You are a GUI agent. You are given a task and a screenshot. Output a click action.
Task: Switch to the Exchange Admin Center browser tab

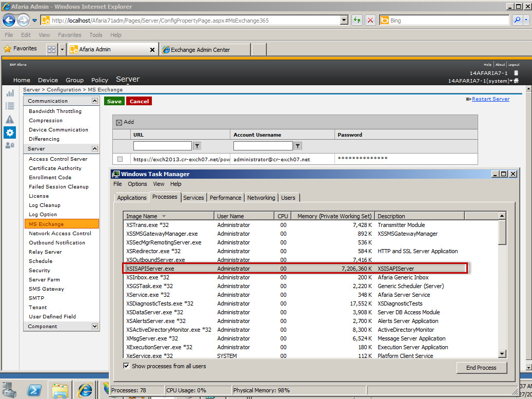click(205, 50)
